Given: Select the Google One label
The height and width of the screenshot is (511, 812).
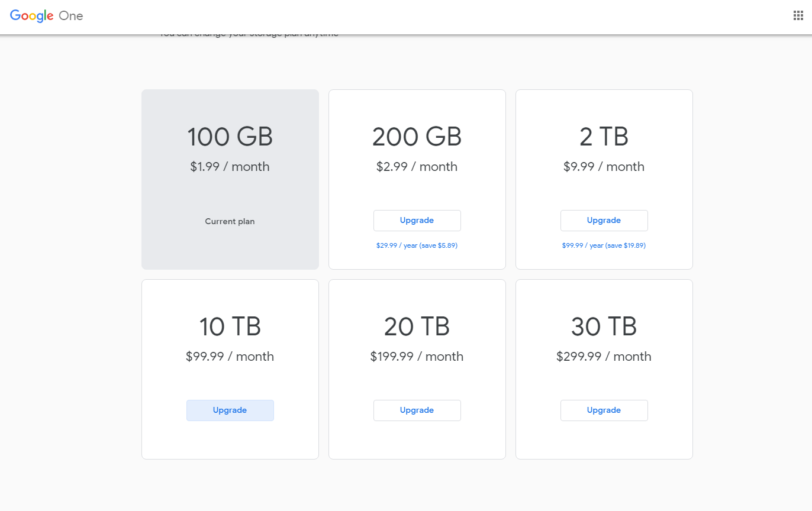Looking at the screenshot, I should pos(72,16).
